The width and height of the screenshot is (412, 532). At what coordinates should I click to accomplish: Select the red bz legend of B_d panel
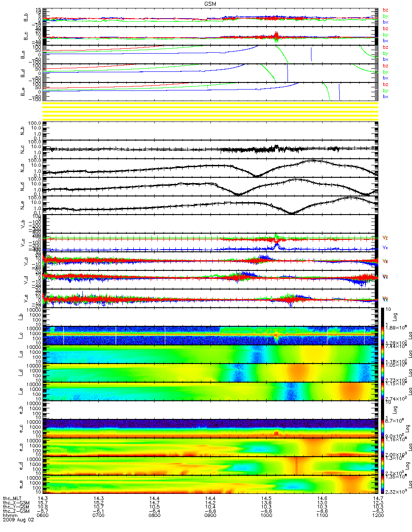coord(385,66)
